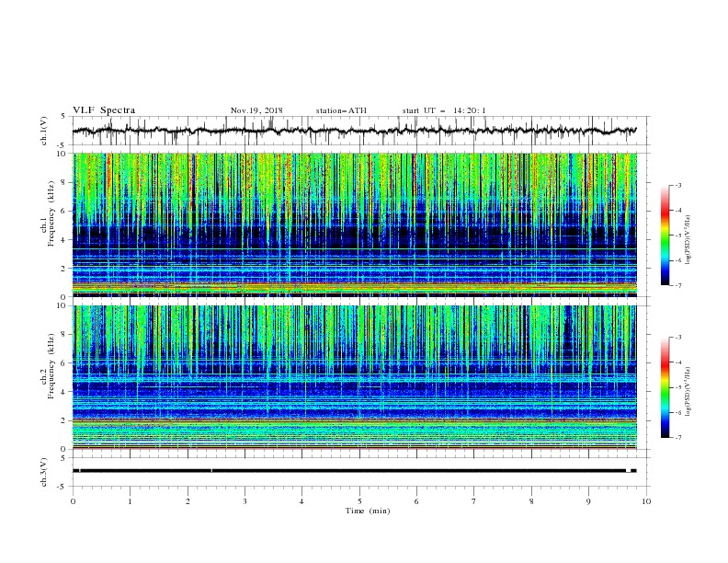Viewport: 728px width, 563px height.
Task: Click the ch.1 "Frequency (kHz)" axis label
Action: [x=51, y=214]
